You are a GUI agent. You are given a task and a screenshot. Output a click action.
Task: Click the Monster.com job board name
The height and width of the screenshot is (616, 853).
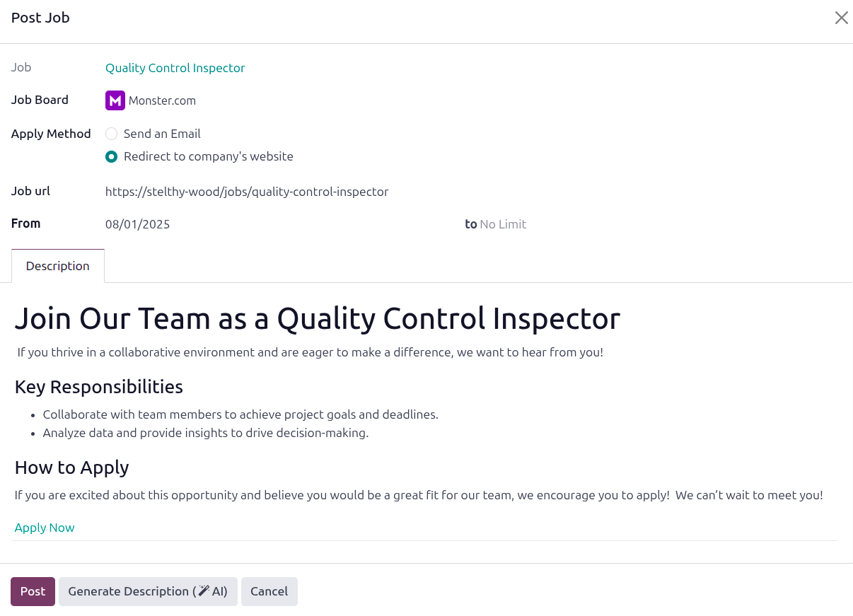(162, 100)
